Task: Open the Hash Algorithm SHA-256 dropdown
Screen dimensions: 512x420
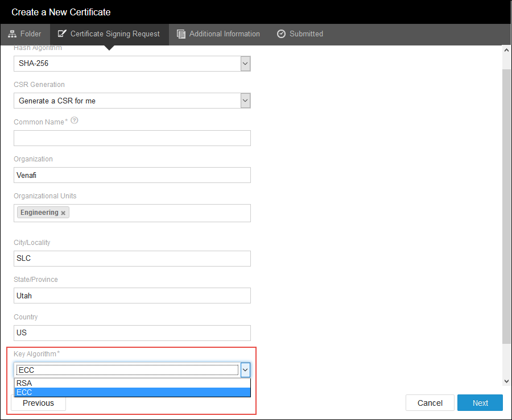Action: coord(245,64)
